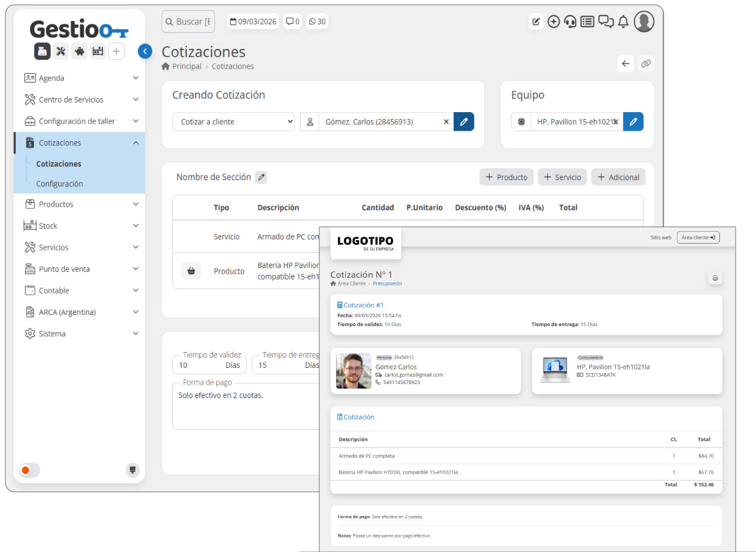756x552 pixels.
Task: Click the link chain icon under the header
Action: coord(646,64)
